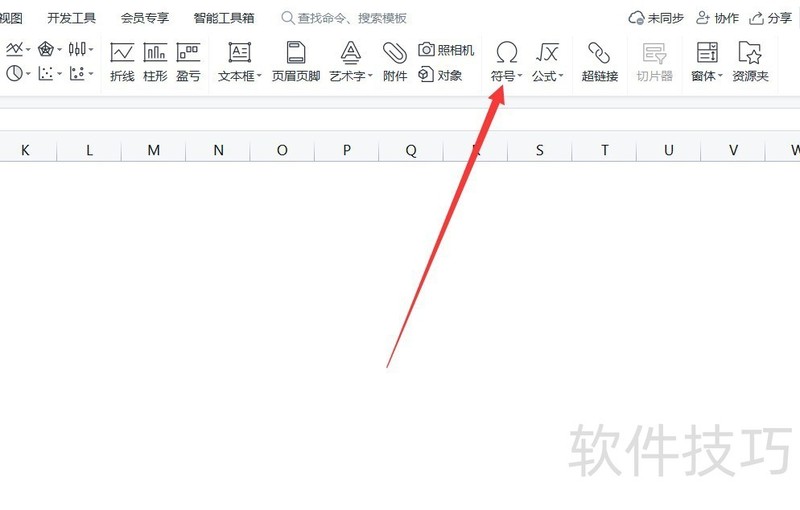
Task: Click the command search box (查找命令)
Action: tap(344, 18)
